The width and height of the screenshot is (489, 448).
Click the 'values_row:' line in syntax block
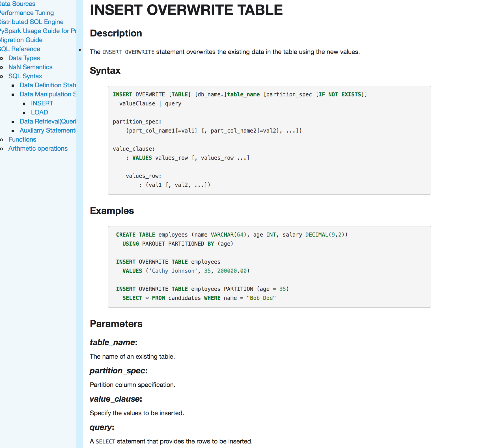[143, 176]
